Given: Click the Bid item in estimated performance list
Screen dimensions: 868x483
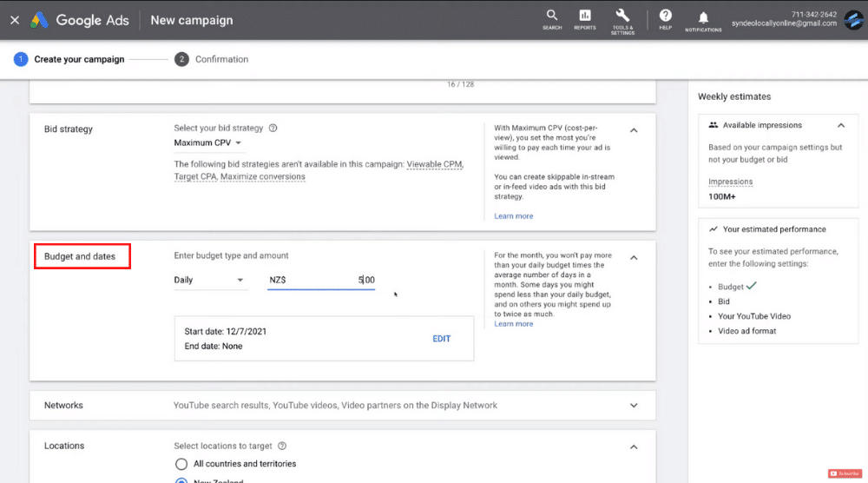Looking at the screenshot, I should point(724,301).
